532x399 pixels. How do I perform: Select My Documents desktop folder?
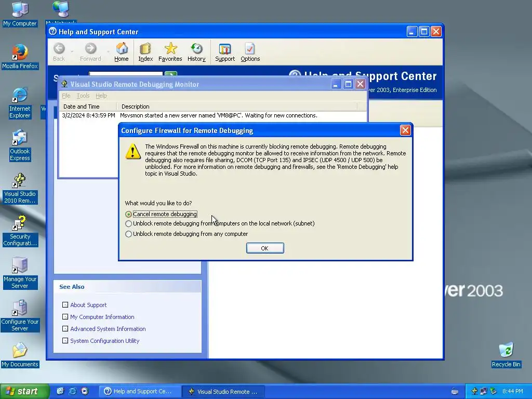pos(20,355)
